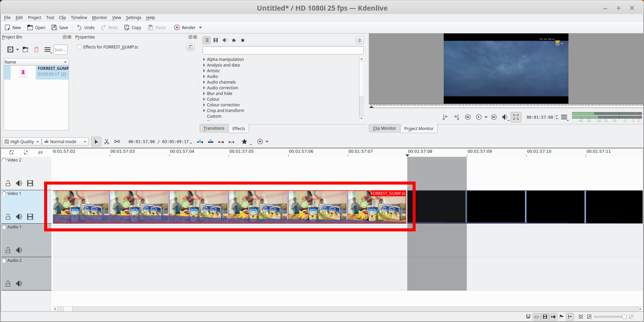
Task: Open the monitor volume control
Action: [505, 117]
